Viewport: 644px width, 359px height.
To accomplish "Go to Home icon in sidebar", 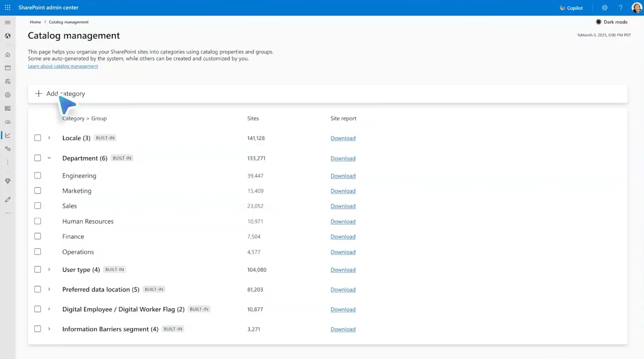I will pyautogui.click(x=7, y=55).
